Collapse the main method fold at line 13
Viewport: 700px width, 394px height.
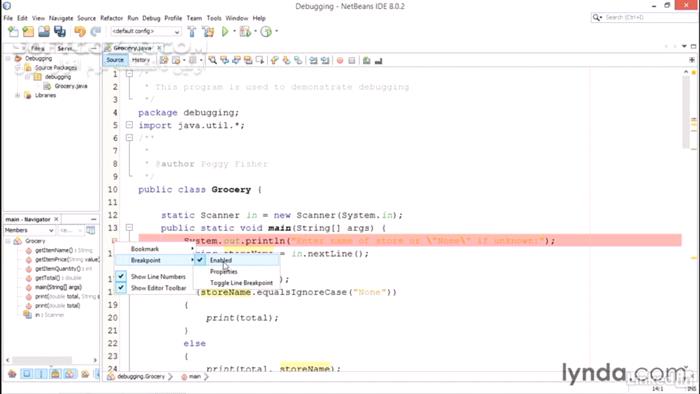[129, 228]
